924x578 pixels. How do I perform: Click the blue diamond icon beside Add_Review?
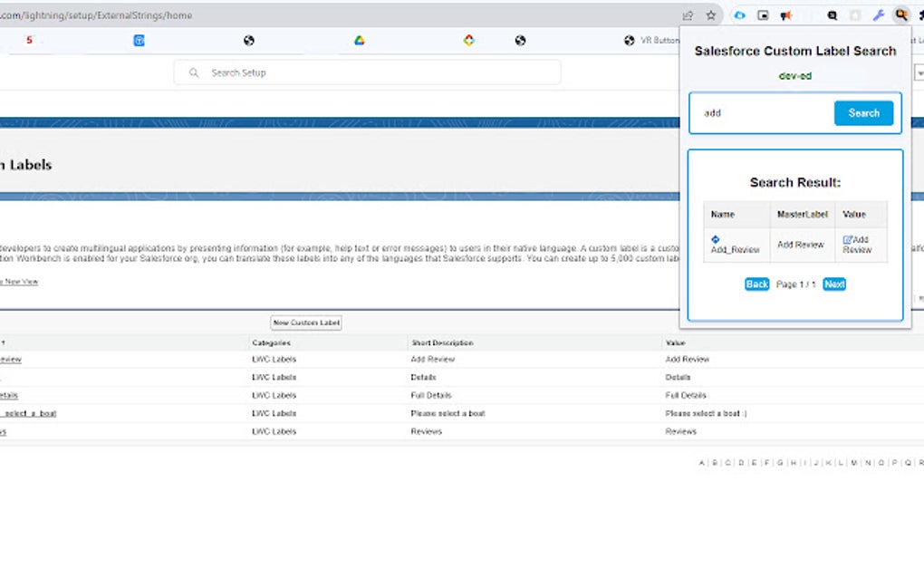pos(716,239)
